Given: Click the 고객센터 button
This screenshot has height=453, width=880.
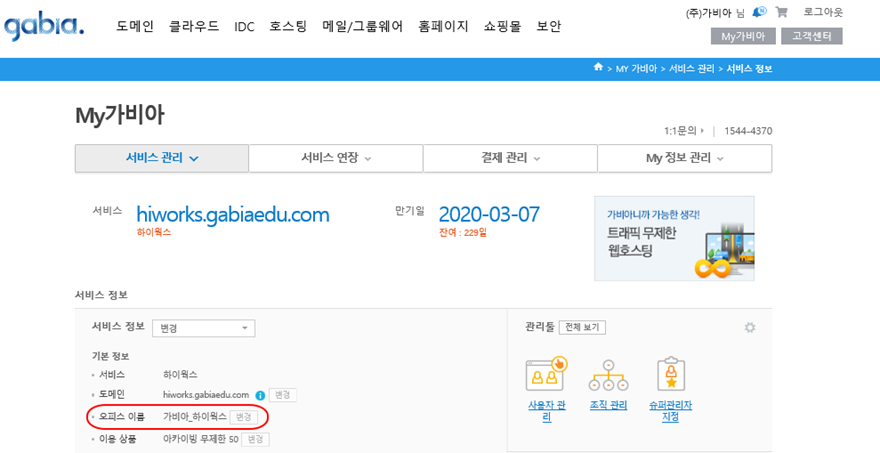Looking at the screenshot, I should pos(812,36).
